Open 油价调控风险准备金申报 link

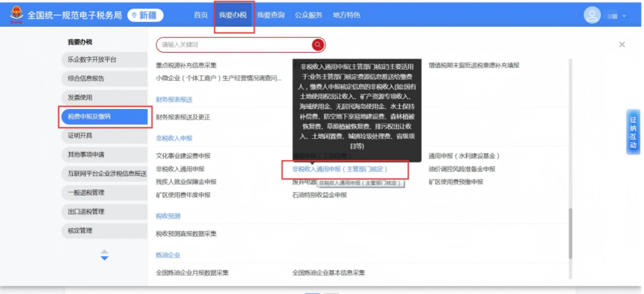462,169
